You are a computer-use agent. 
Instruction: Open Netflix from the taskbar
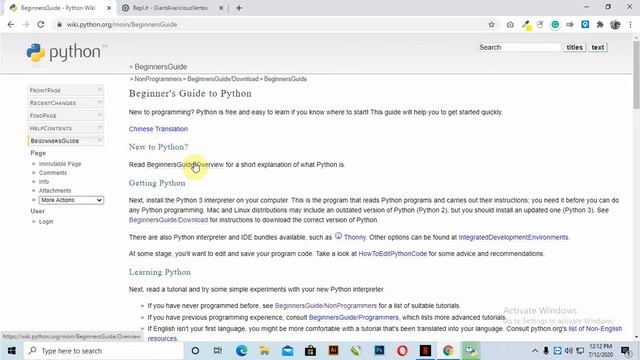click(x=425, y=351)
